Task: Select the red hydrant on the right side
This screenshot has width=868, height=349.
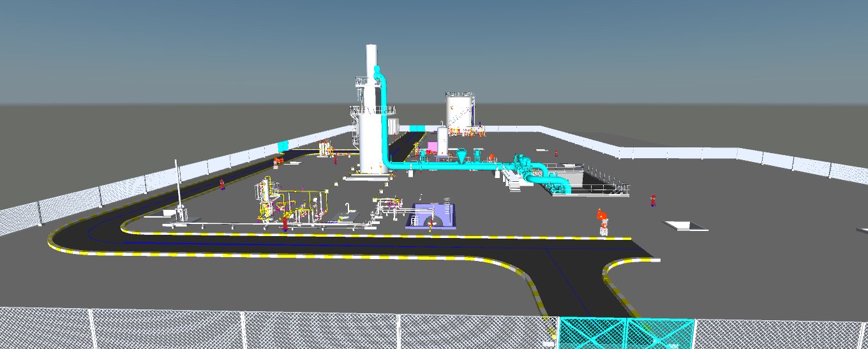Action: click(x=652, y=200)
